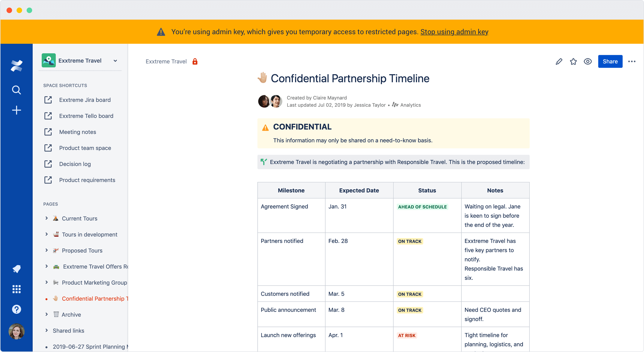Toggle watching the page with the eye icon
The image size is (644, 352).
coord(588,61)
